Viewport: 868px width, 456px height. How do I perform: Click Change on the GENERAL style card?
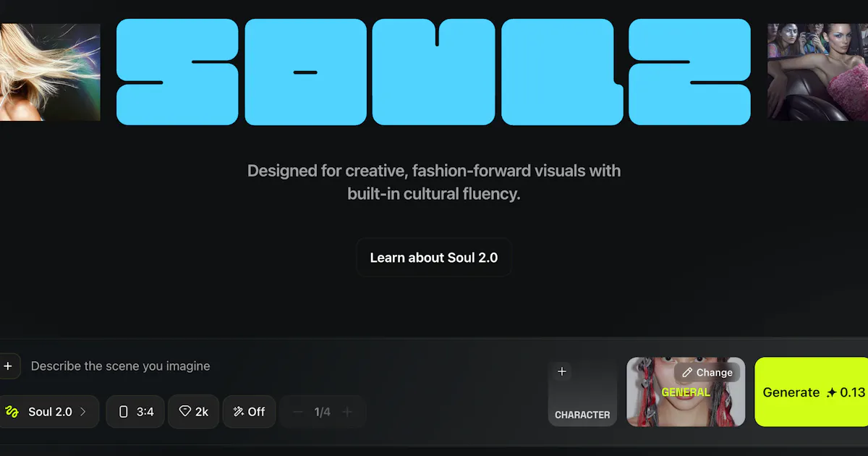point(707,373)
